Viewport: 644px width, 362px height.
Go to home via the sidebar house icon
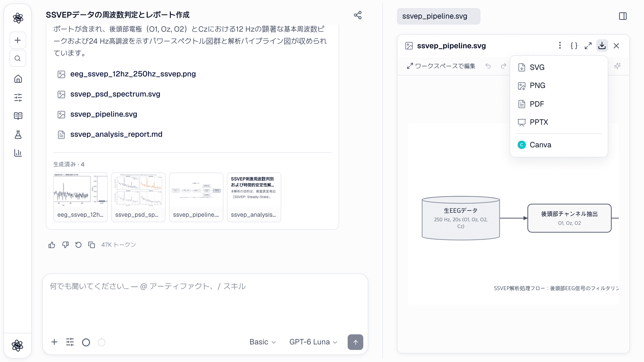pos(18,79)
